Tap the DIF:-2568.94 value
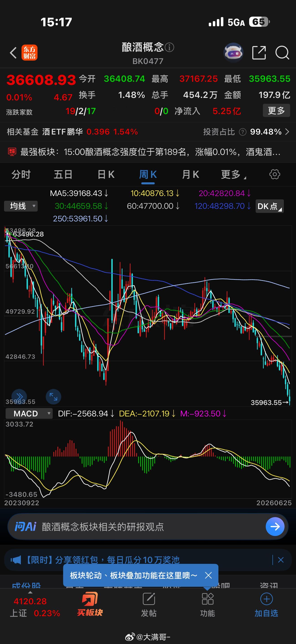The width and height of the screenshot is (296, 644). coord(86,413)
